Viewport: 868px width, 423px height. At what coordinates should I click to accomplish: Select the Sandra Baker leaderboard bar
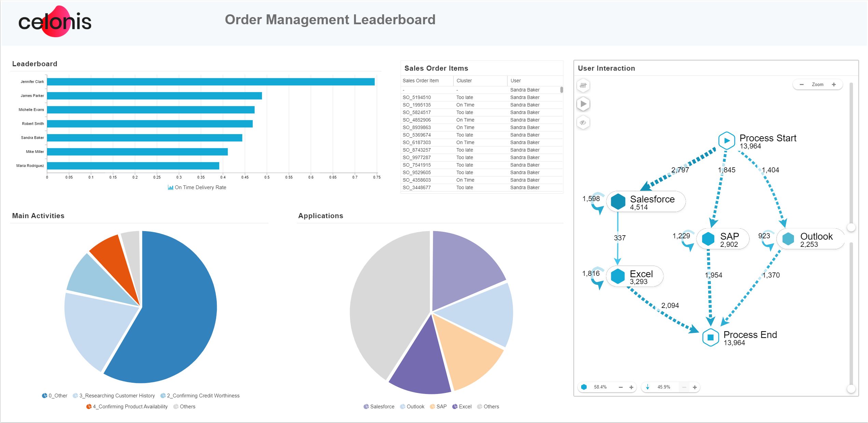[144, 138]
